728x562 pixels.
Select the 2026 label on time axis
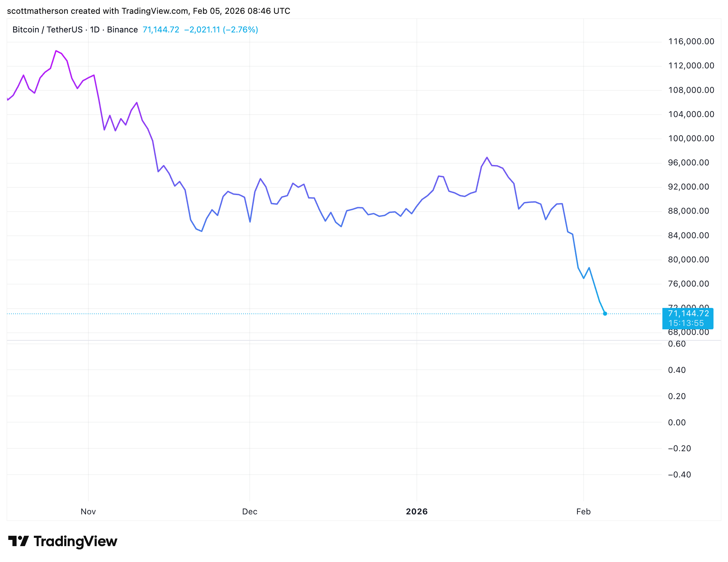point(417,512)
